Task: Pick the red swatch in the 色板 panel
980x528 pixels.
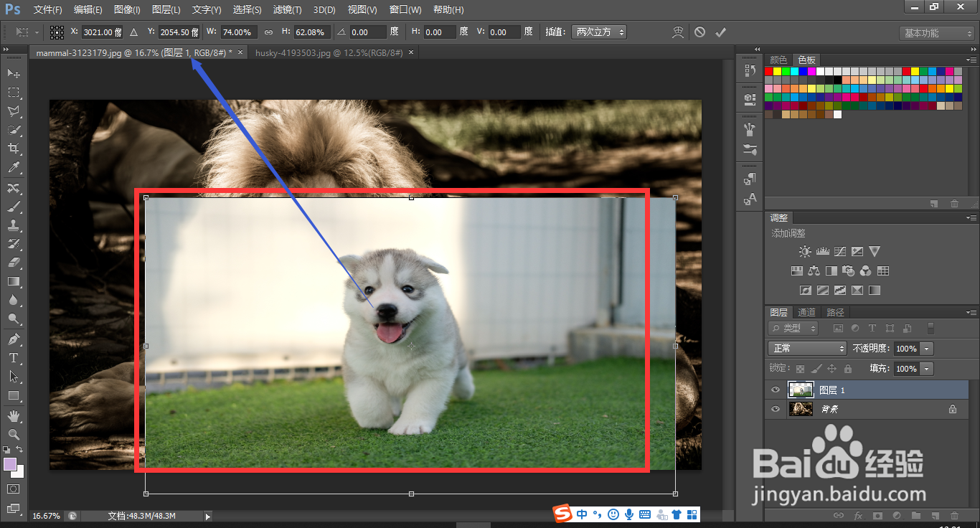Action: [x=769, y=71]
